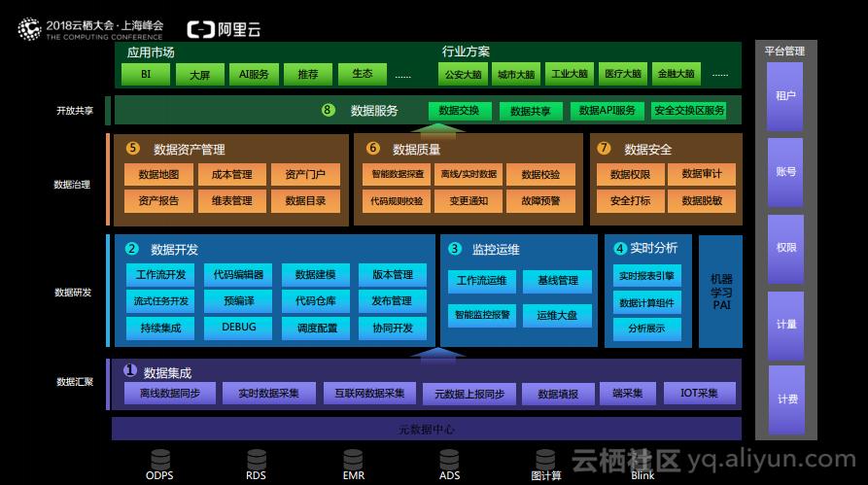Open 账号 in 平台管理
868x485 pixels.
click(x=785, y=172)
